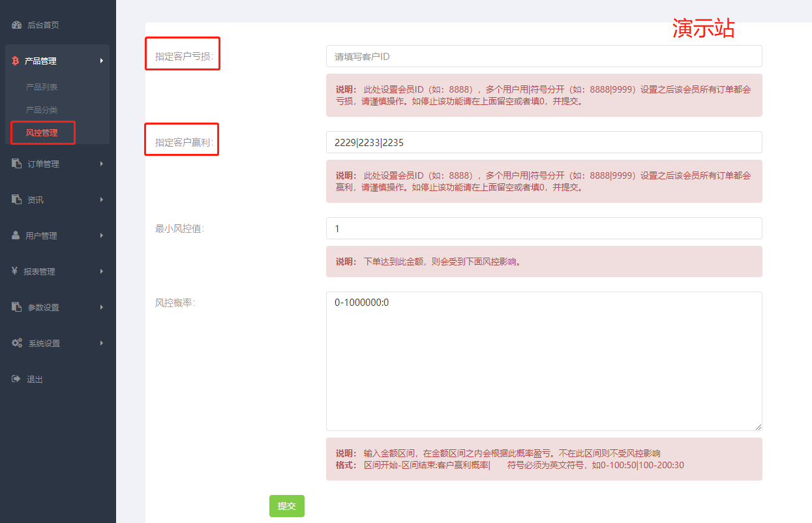Expand the 订单管理 submenu arrow
812x523 pixels.
pyautogui.click(x=101, y=164)
